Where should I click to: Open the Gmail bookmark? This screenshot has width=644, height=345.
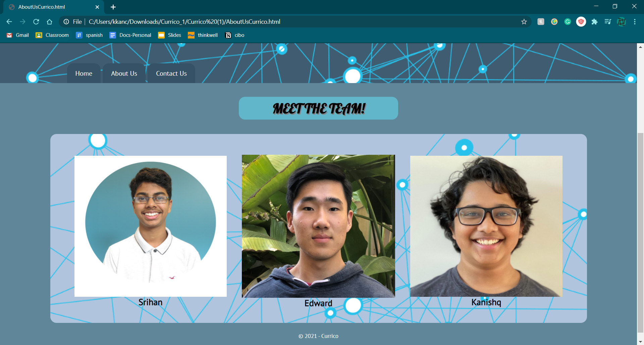click(18, 35)
